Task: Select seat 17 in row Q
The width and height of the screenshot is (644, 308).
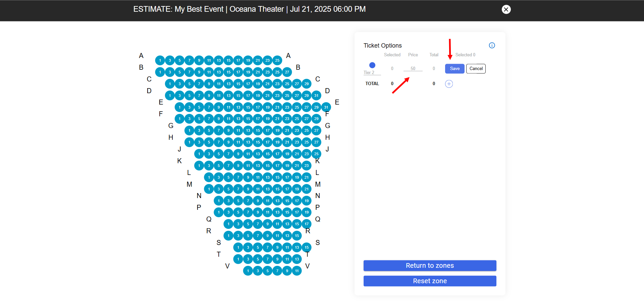Action: [307, 224]
